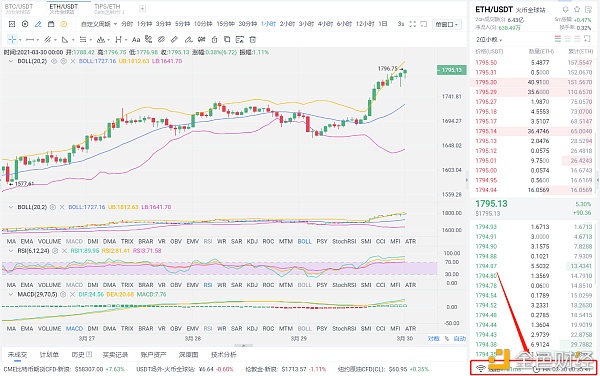
Task: Click the ruler measurement icon
Action: click(x=174, y=39)
